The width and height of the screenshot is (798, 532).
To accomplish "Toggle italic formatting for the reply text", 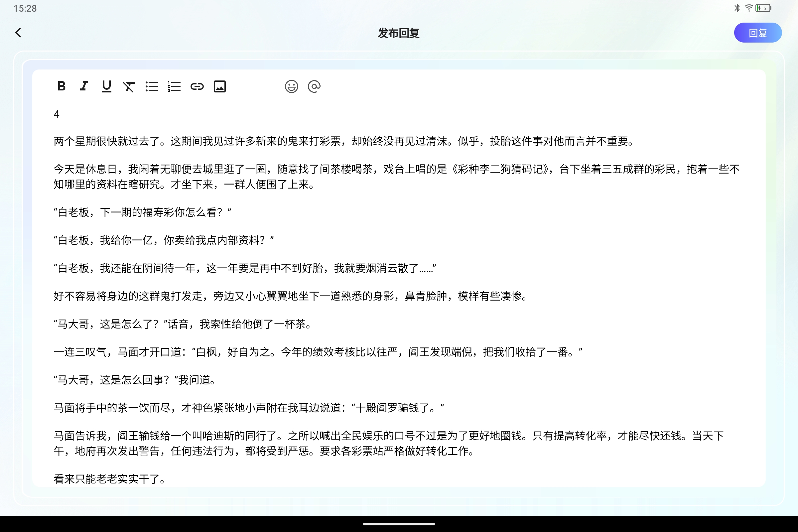I will pyautogui.click(x=83, y=86).
